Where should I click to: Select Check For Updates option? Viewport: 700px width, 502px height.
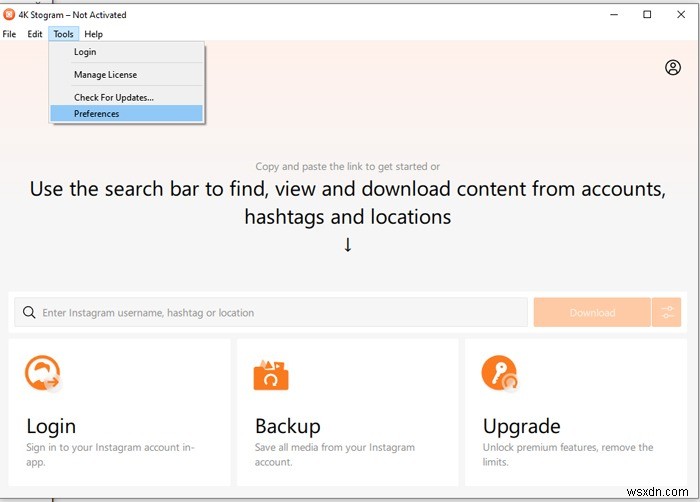coord(113,98)
